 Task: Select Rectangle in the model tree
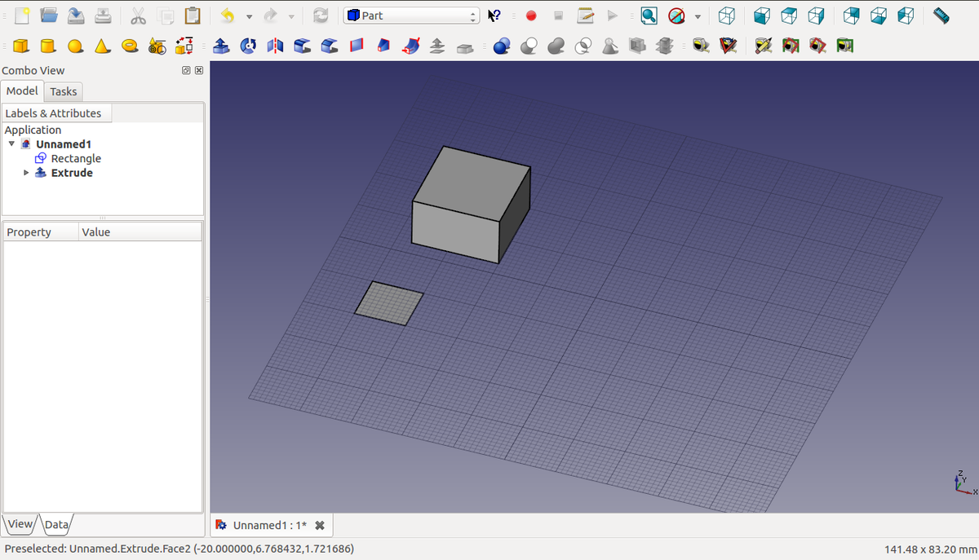click(76, 158)
